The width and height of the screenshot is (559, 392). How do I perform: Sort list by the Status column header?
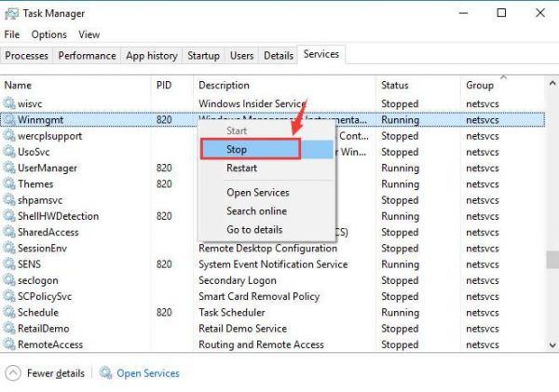(394, 85)
